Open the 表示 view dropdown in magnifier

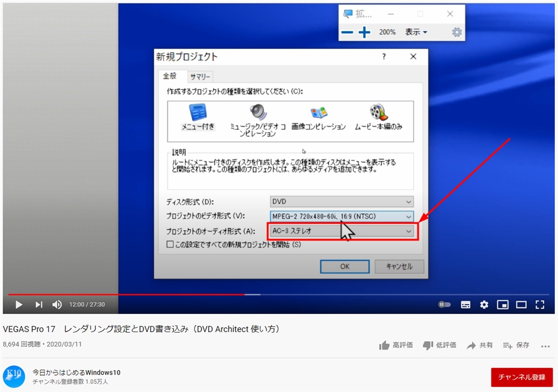tap(416, 32)
